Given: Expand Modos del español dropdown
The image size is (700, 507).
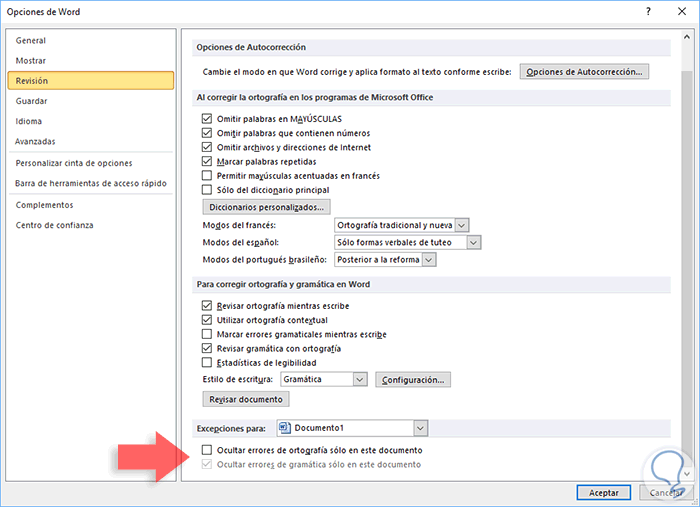Looking at the screenshot, I should [x=474, y=243].
